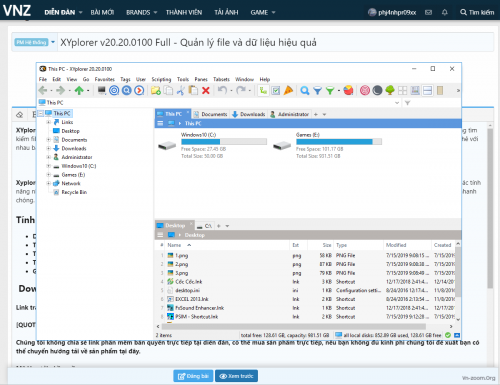500x385 pixels.
Task: Click the THÀNH VIÊN nav link
Action: click(x=184, y=12)
